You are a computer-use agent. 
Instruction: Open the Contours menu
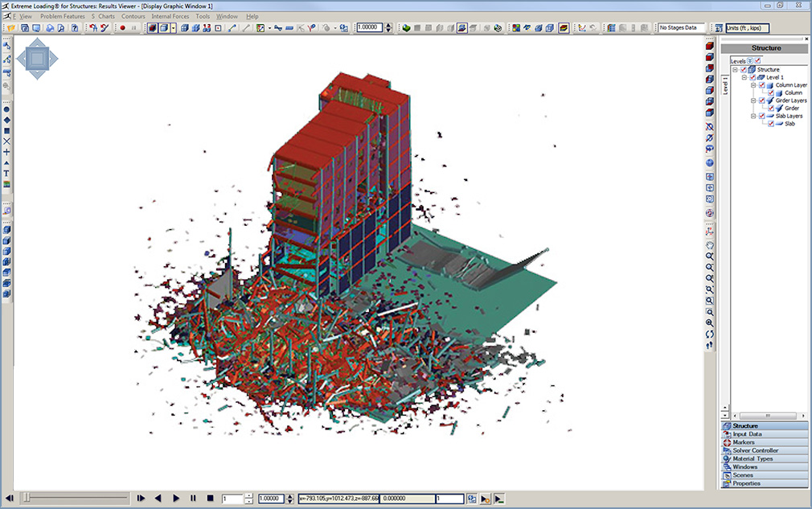coord(133,15)
